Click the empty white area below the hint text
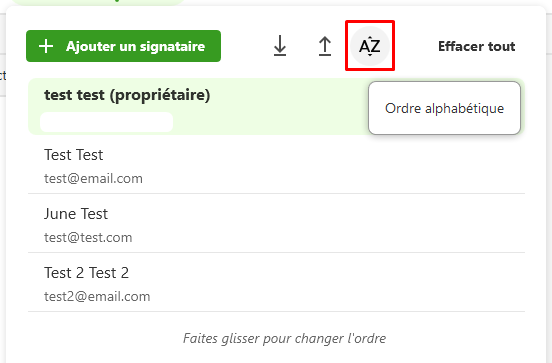The height and width of the screenshot is (363, 552). (x=276, y=355)
